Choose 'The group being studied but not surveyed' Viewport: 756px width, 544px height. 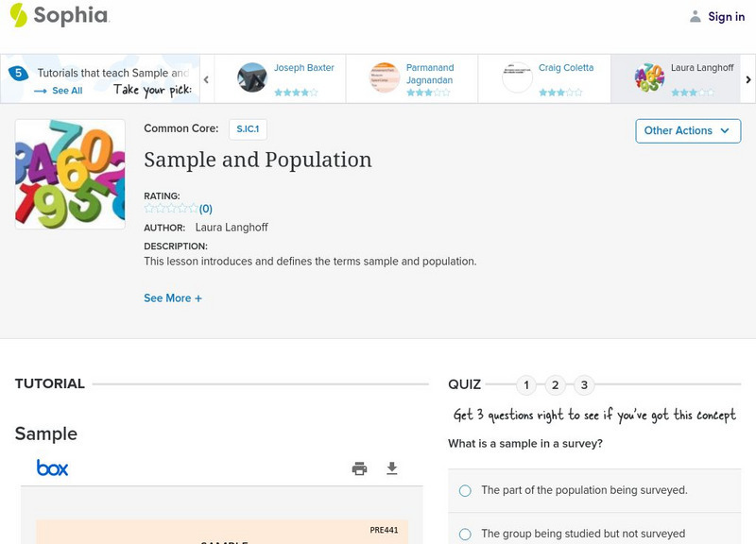click(464, 534)
